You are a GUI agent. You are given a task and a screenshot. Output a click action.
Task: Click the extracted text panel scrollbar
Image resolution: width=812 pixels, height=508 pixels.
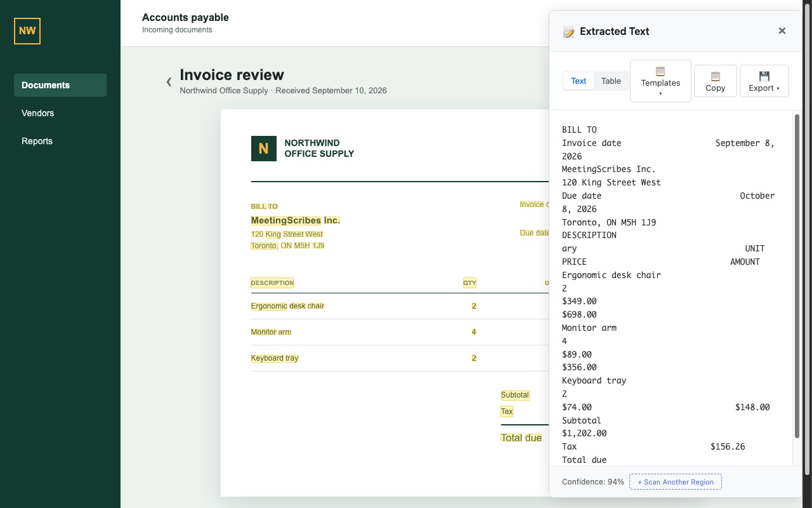(x=797, y=276)
